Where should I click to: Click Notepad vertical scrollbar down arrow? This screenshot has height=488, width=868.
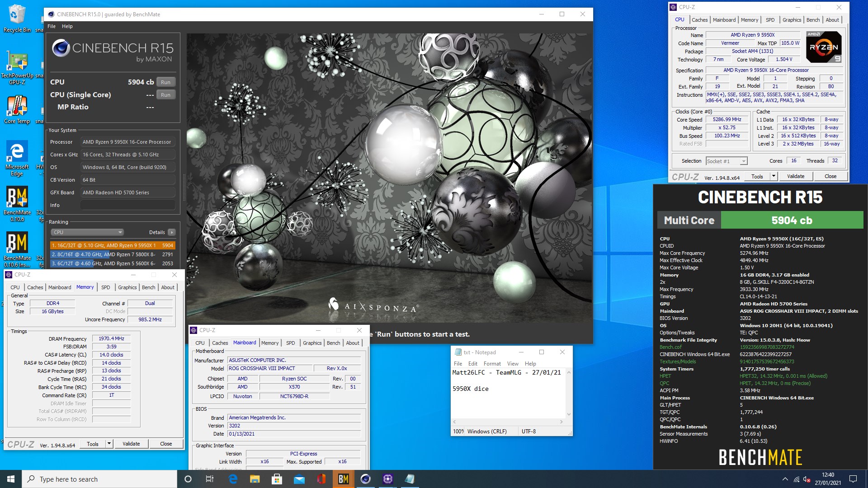coord(569,414)
